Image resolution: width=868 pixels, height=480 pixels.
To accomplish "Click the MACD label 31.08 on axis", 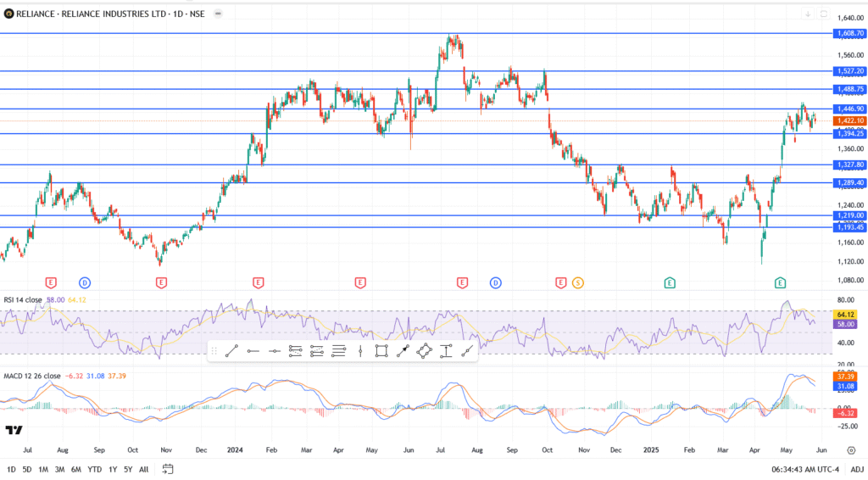I will (x=845, y=386).
